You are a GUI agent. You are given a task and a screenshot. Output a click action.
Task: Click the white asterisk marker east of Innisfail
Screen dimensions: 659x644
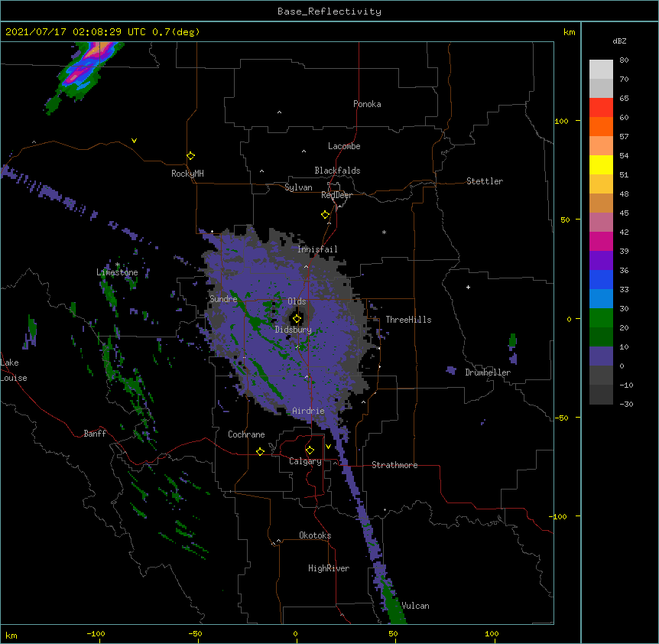click(384, 232)
